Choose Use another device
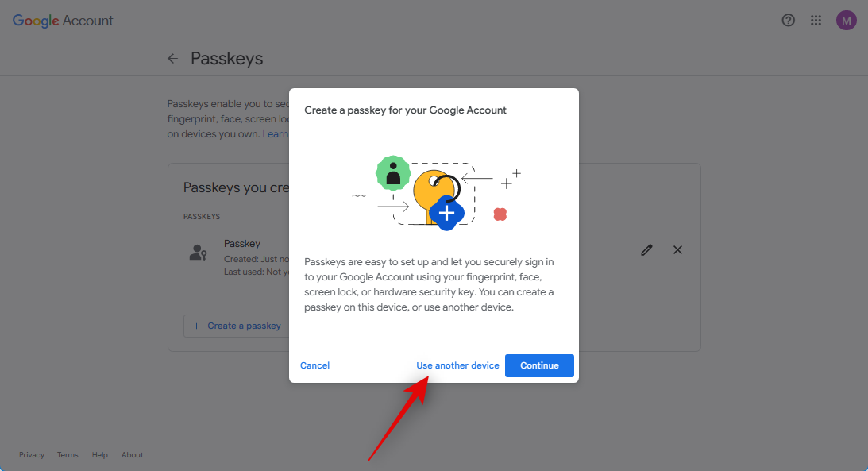Screen dimensions: 868x471 pyautogui.click(x=457, y=365)
